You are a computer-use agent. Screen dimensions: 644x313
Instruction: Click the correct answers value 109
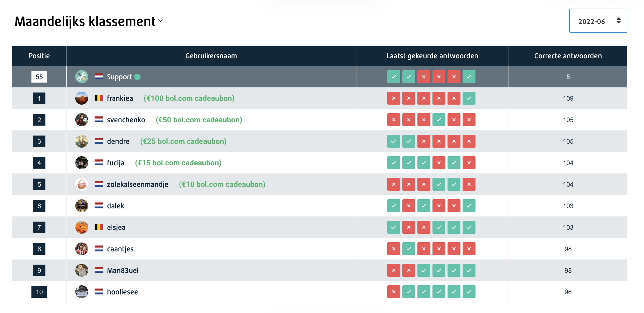point(568,98)
